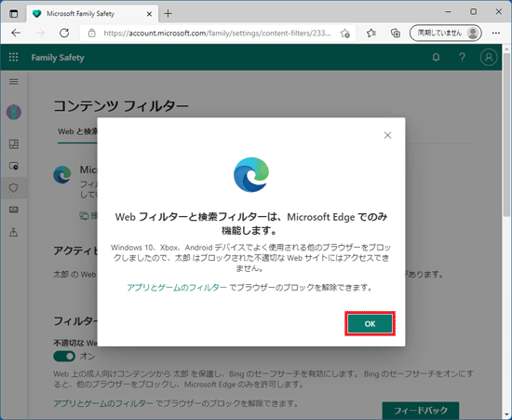Click the 同期していません profile button
The height and width of the screenshot is (420, 512).
(445, 33)
